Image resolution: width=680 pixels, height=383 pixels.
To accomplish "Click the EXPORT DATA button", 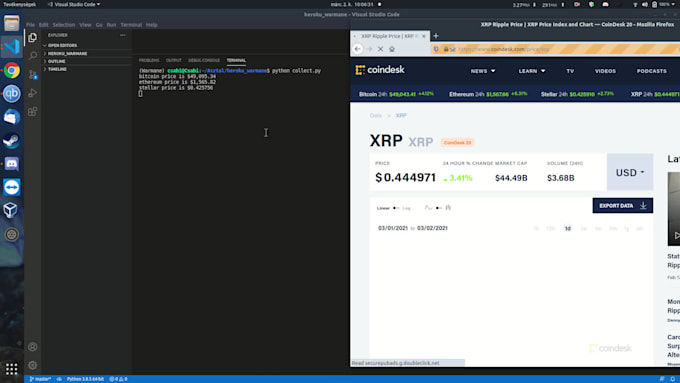I will click(622, 206).
